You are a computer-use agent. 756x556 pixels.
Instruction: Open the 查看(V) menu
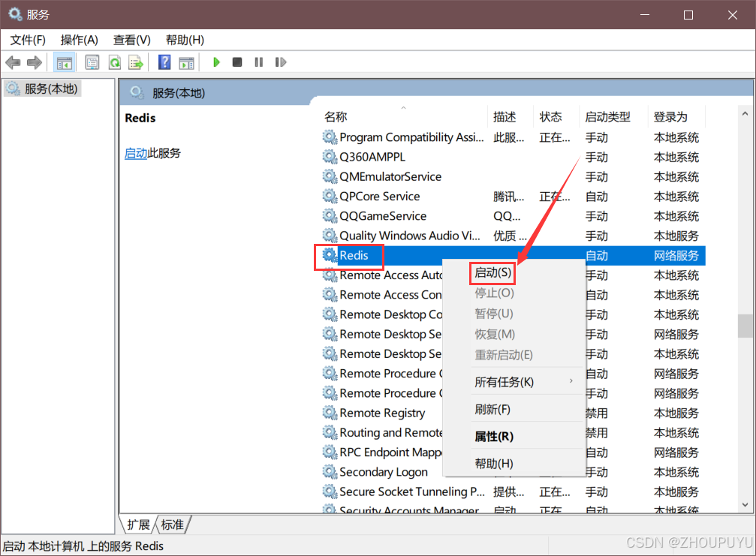131,40
